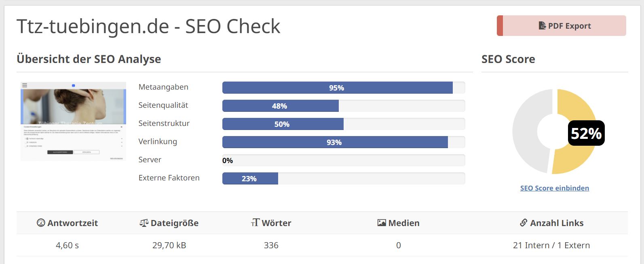
Task: Open the website preview screenshot thumbnail
Action: point(73,121)
